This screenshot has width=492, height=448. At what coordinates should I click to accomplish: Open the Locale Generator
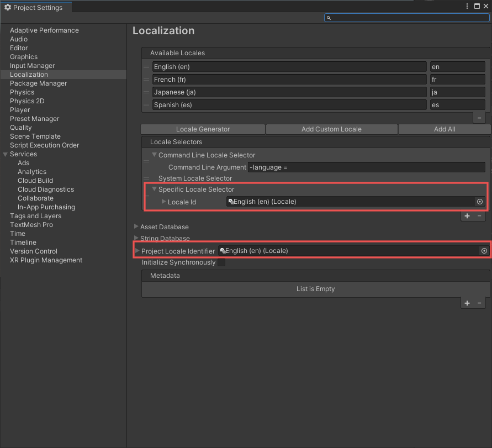[202, 129]
